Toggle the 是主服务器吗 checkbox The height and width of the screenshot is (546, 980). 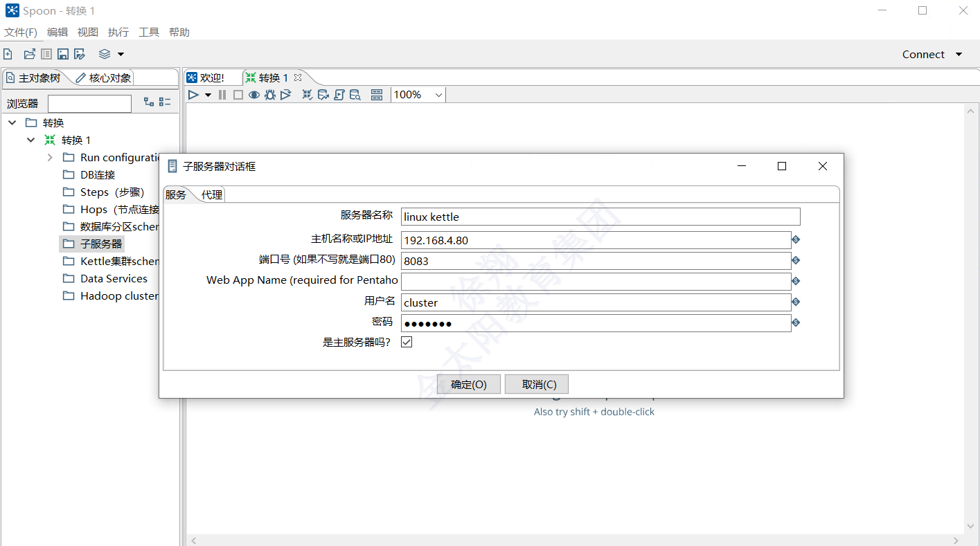tap(407, 341)
